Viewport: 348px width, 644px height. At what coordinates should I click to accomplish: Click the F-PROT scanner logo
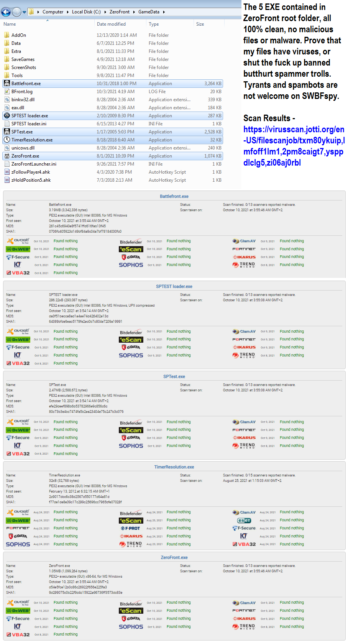click(x=131, y=528)
